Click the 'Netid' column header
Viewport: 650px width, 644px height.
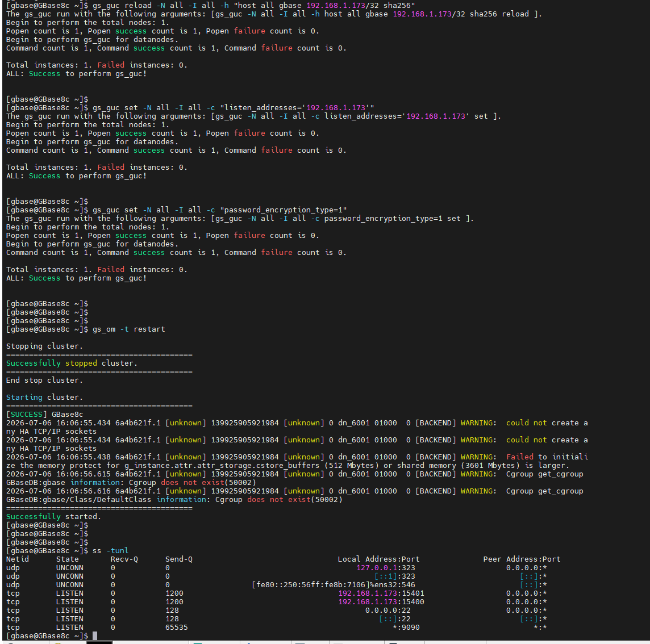click(x=18, y=559)
